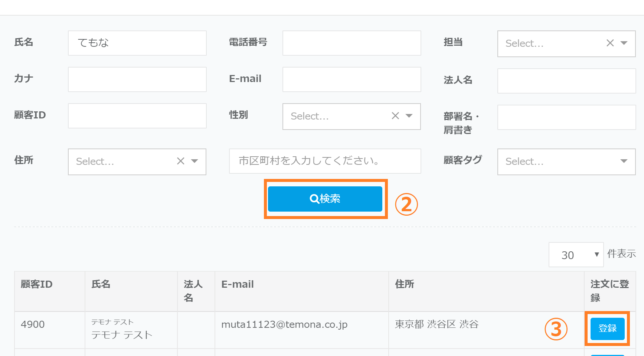Expand the 性別 dropdown arrow

pos(409,116)
